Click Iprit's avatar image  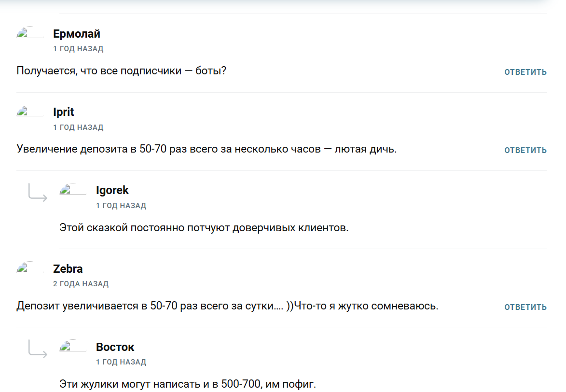(x=29, y=112)
